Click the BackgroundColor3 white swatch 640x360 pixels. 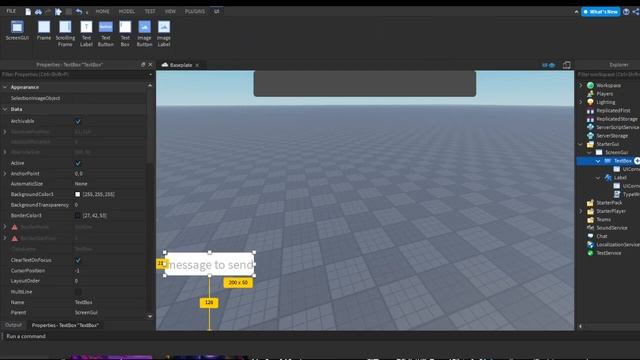click(78, 195)
